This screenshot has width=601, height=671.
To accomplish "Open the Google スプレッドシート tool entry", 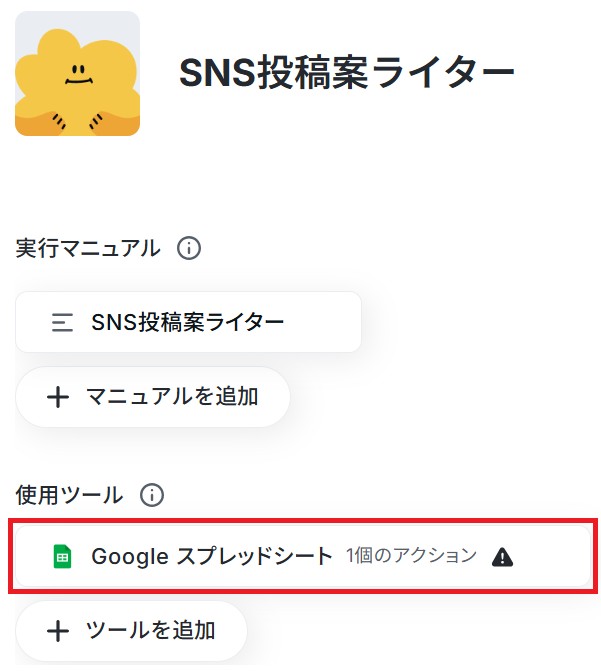I will click(303, 556).
